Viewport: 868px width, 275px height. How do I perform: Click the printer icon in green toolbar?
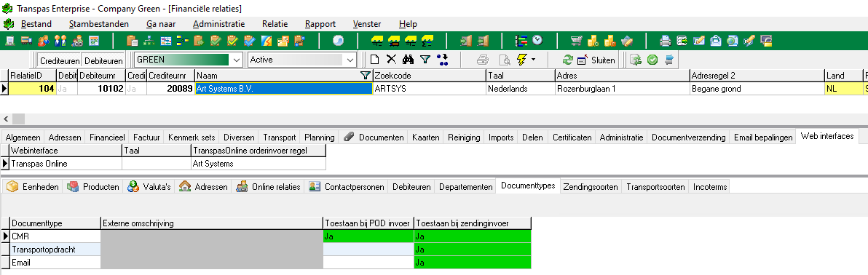coord(666,41)
